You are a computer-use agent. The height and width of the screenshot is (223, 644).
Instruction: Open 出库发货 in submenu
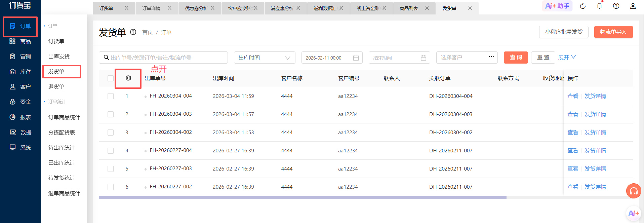pos(59,57)
